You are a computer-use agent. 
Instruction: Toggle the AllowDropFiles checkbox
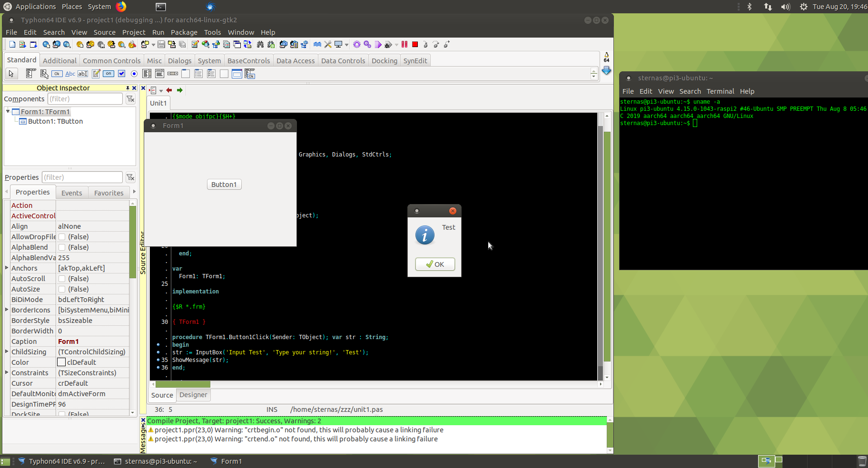pos(62,237)
